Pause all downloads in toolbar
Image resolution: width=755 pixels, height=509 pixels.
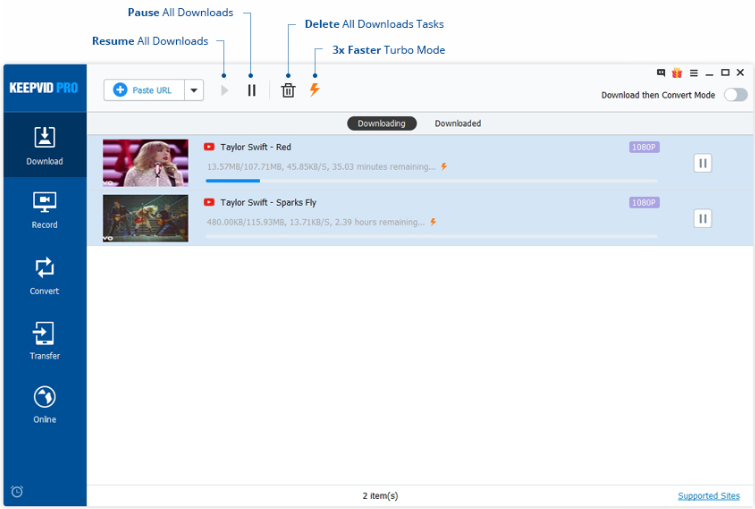(251, 90)
